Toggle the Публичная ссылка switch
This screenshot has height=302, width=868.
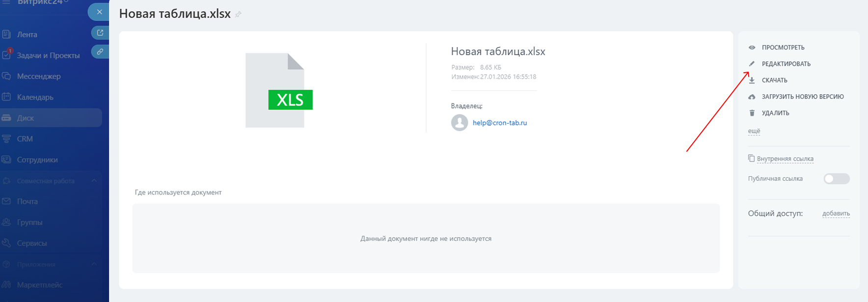836,179
